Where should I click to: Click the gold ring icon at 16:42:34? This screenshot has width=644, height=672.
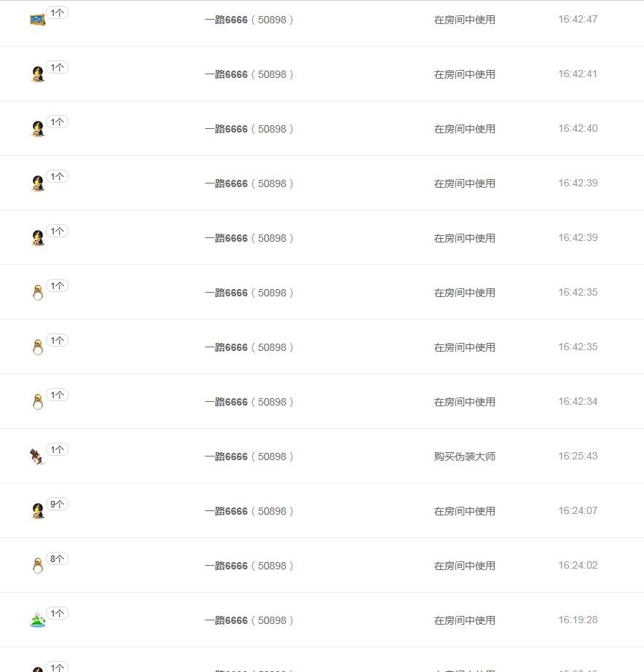38,402
